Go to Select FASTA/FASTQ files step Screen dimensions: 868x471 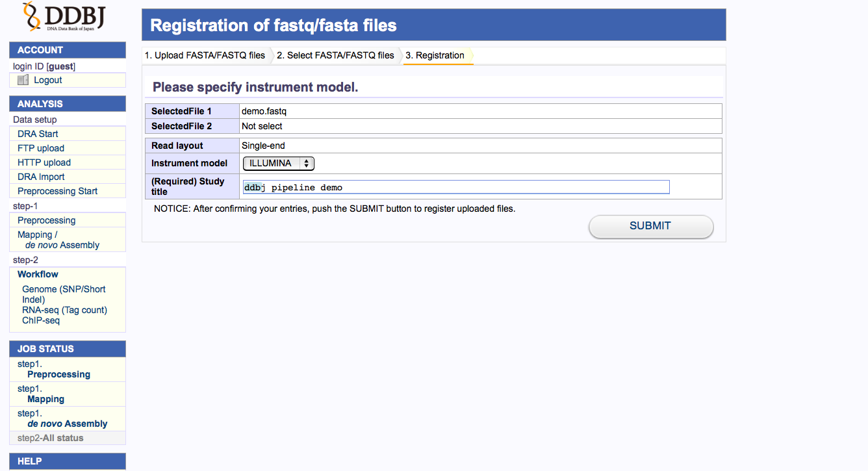(x=335, y=56)
